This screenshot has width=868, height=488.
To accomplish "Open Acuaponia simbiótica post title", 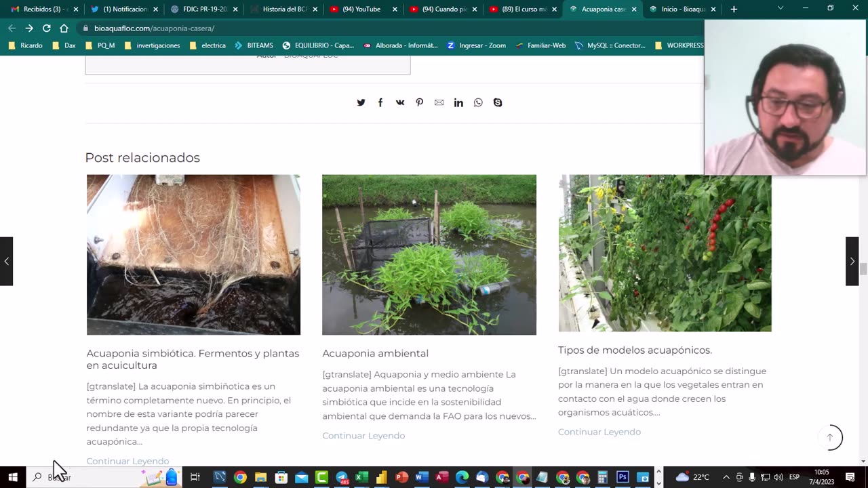I will click(193, 359).
